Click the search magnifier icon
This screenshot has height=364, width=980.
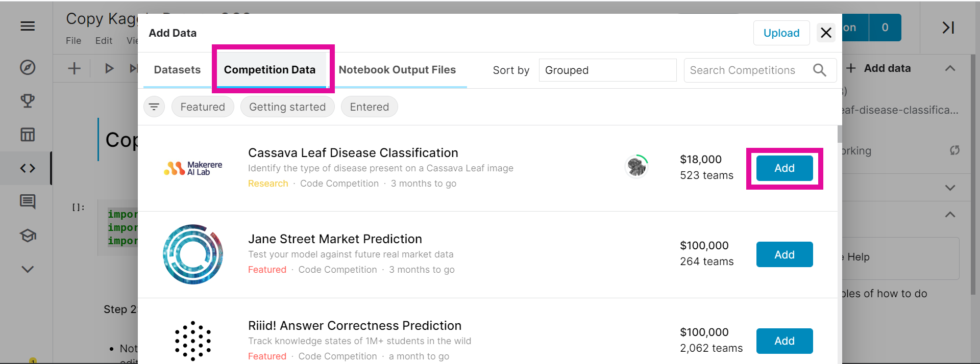pos(819,70)
